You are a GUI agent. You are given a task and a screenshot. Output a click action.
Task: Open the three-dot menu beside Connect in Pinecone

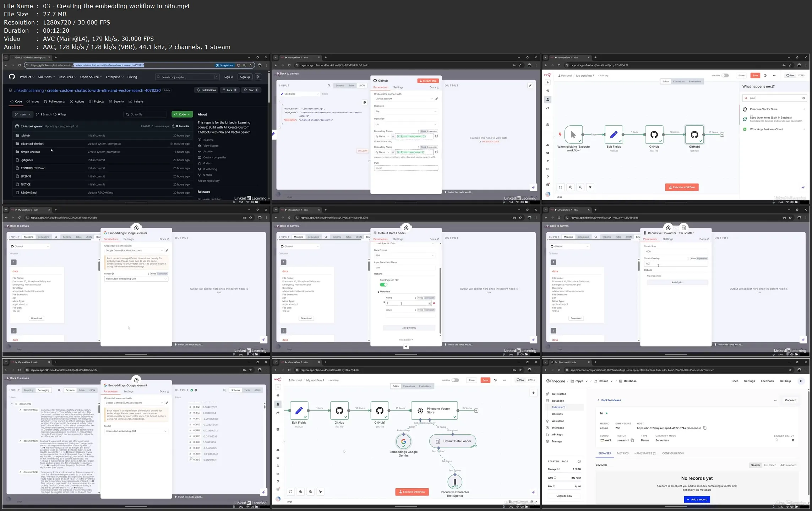[775, 400]
